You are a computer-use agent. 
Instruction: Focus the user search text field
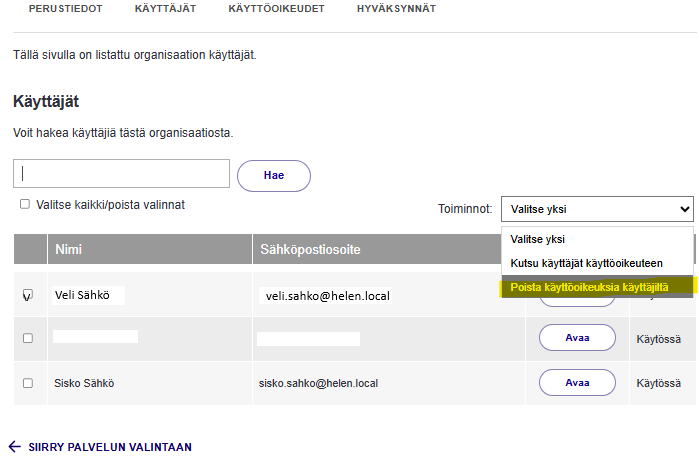(122, 174)
